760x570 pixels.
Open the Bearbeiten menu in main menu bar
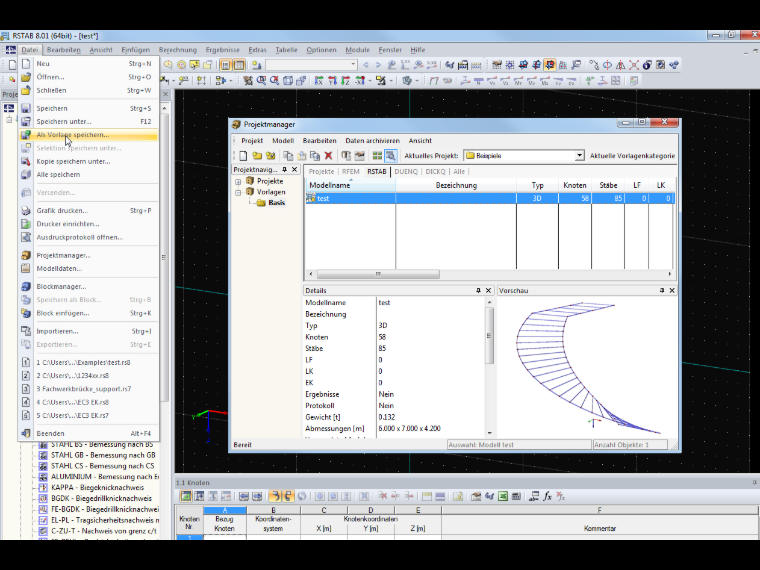[63, 50]
